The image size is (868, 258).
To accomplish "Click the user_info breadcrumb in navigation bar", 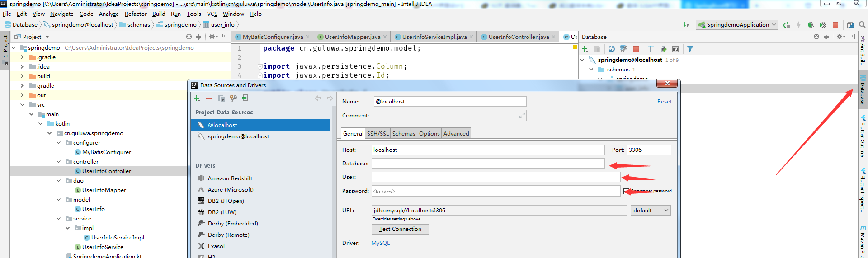I will 219,25.
